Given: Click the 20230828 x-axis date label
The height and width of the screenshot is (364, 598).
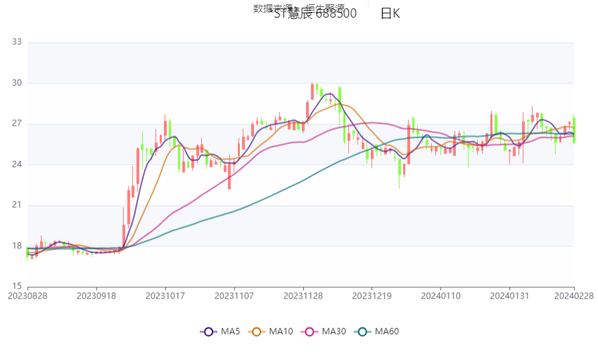Looking at the screenshot, I should click(27, 296).
